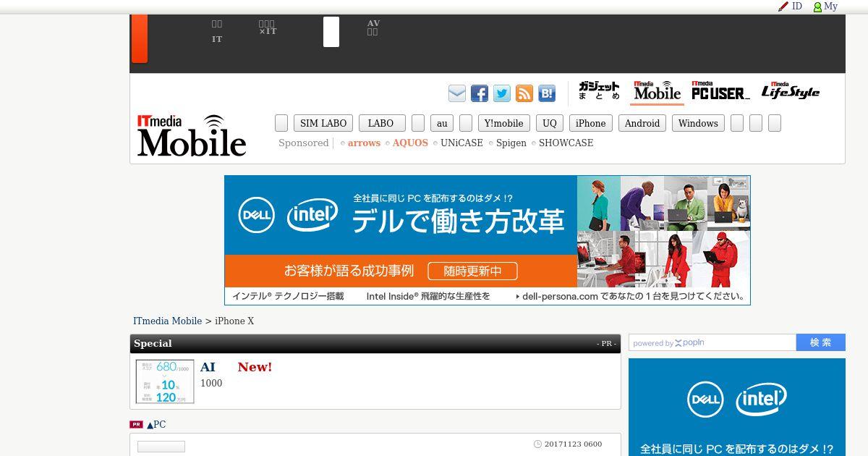Open the ▲PC link beside PR badge
This screenshot has height=456, width=868.
pyautogui.click(x=156, y=424)
